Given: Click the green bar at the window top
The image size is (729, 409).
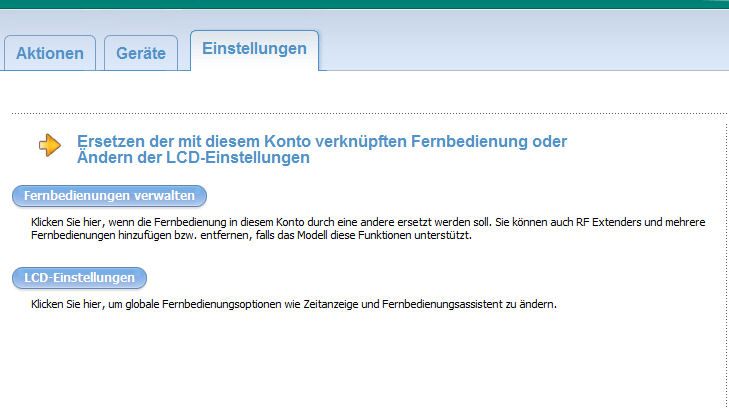Looking at the screenshot, I should tap(364, 4).
